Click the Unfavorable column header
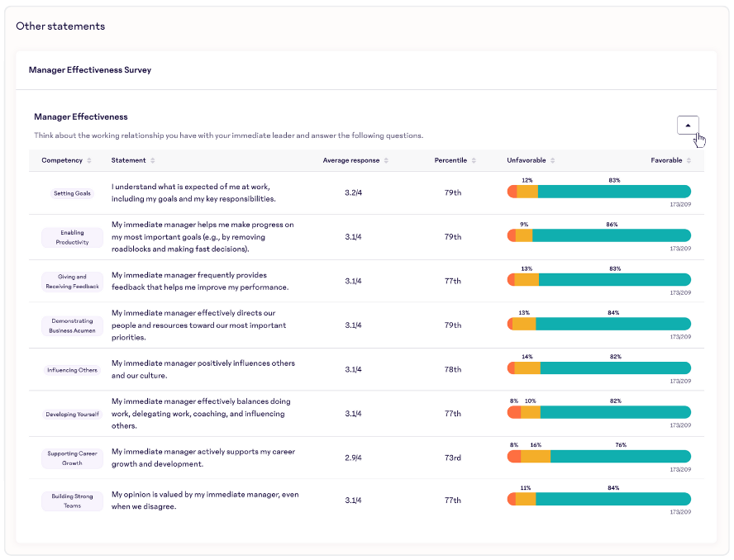Image resolution: width=734 pixels, height=560 pixels. coord(527,160)
